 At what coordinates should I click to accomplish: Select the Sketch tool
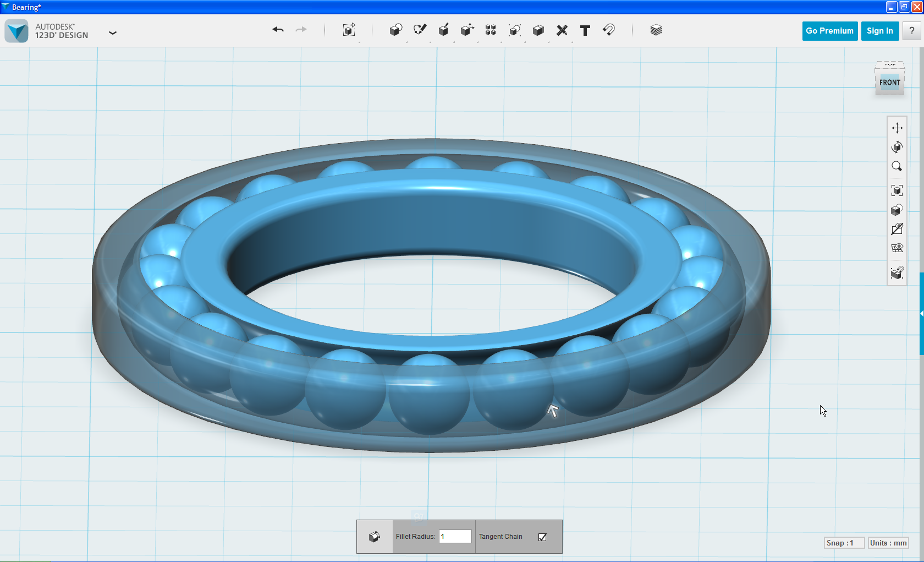point(420,30)
